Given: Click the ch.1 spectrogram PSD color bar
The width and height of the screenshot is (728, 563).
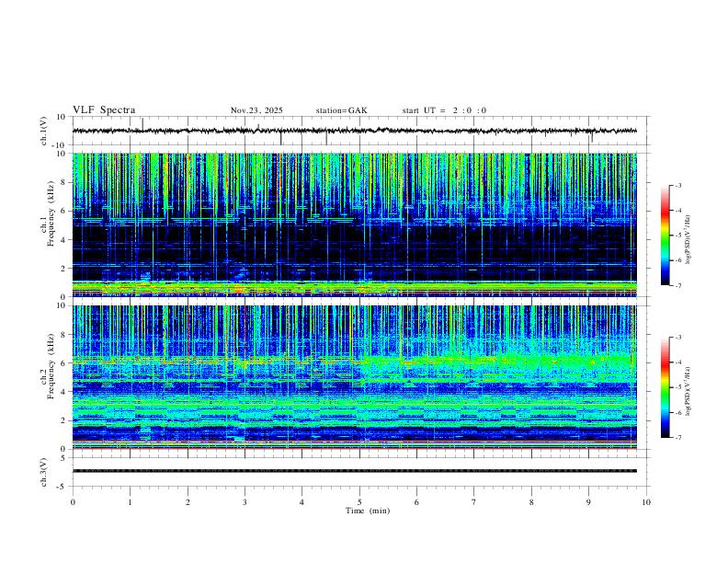Looking at the screenshot, I should tap(665, 236).
